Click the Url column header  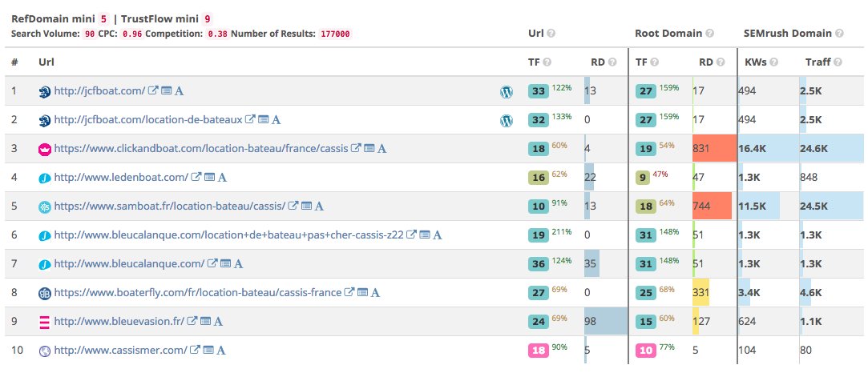tap(46, 62)
